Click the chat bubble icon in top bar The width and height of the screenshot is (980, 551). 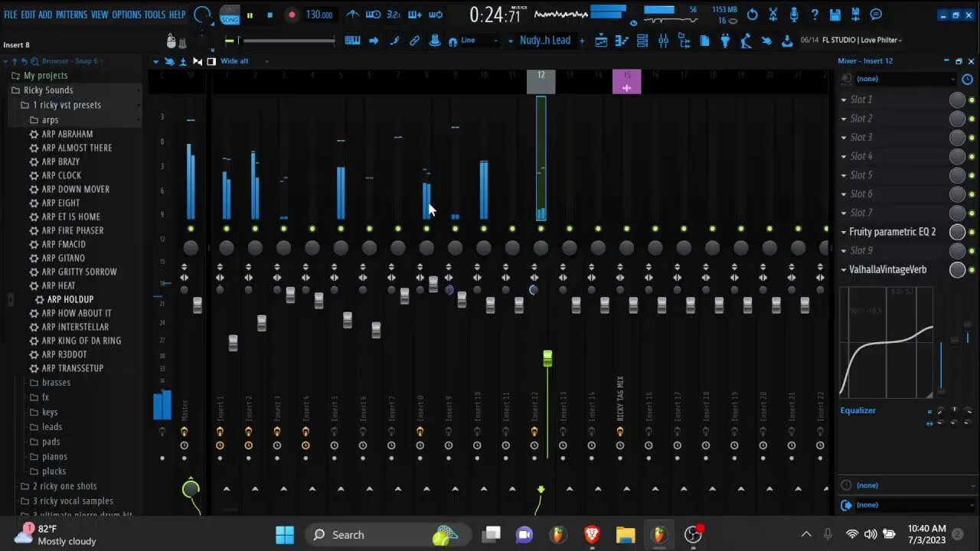(x=877, y=15)
